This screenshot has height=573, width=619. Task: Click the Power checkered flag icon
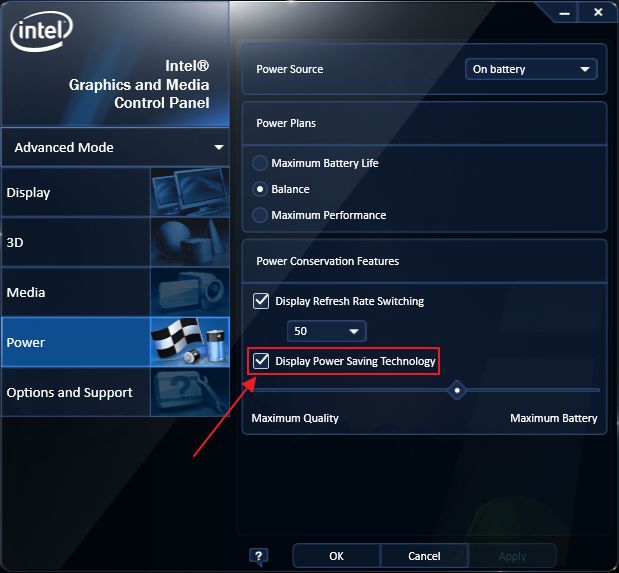(x=190, y=342)
